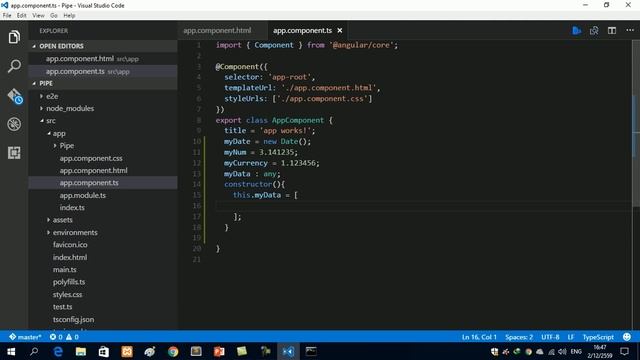The width and height of the screenshot is (640, 360).
Task: Close the app.component.ts tab with its X
Action: (340, 31)
